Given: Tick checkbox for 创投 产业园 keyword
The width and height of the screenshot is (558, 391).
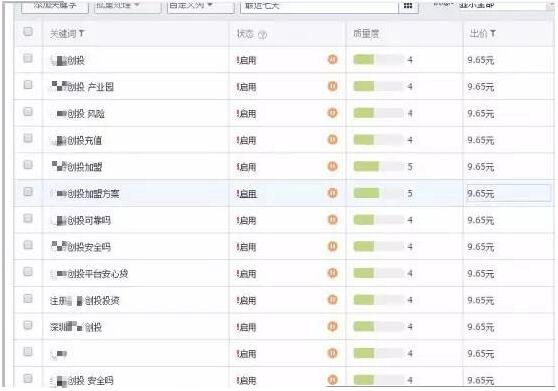Looking at the screenshot, I should (28, 85).
